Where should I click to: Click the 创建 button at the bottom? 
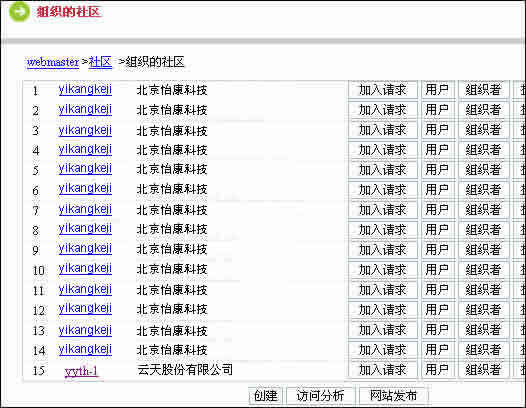pos(265,396)
